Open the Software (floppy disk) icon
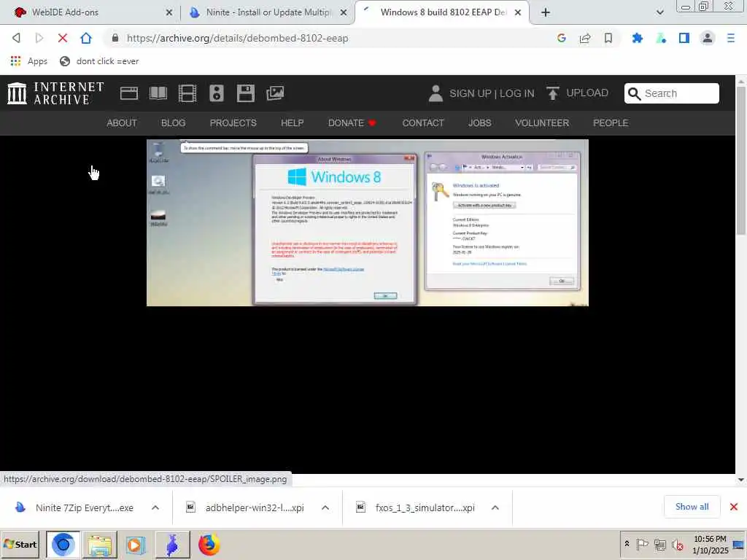Image resolution: width=747 pixels, height=560 pixels. (x=245, y=93)
